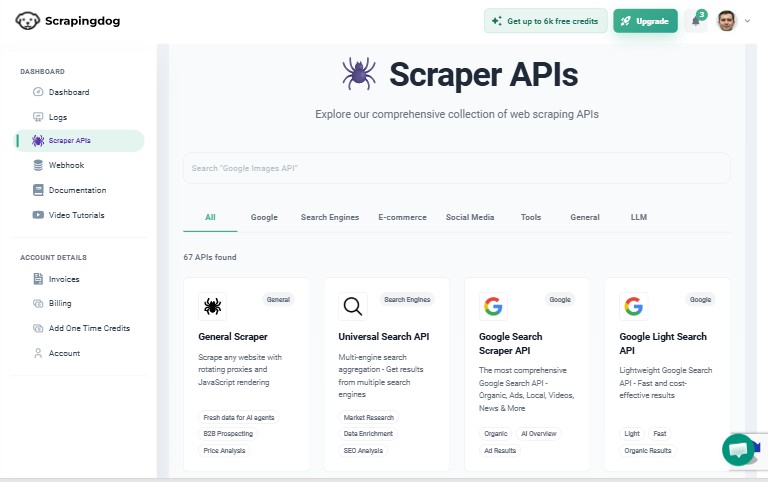Click the Data Enrichment tag
Screen dimensions: 768x482
coord(368,434)
